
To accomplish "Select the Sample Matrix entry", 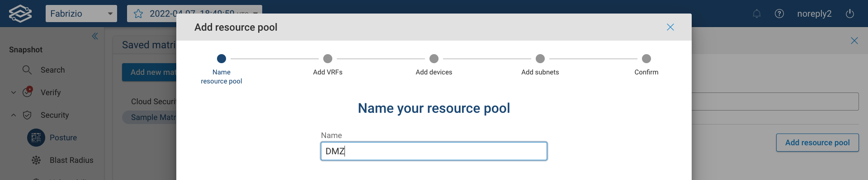I will [150, 117].
